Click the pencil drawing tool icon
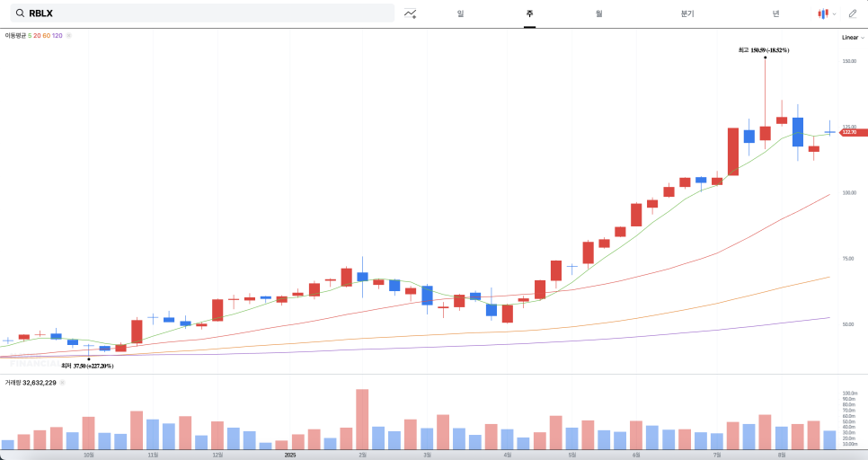The height and width of the screenshot is (460, 868). 853,13
